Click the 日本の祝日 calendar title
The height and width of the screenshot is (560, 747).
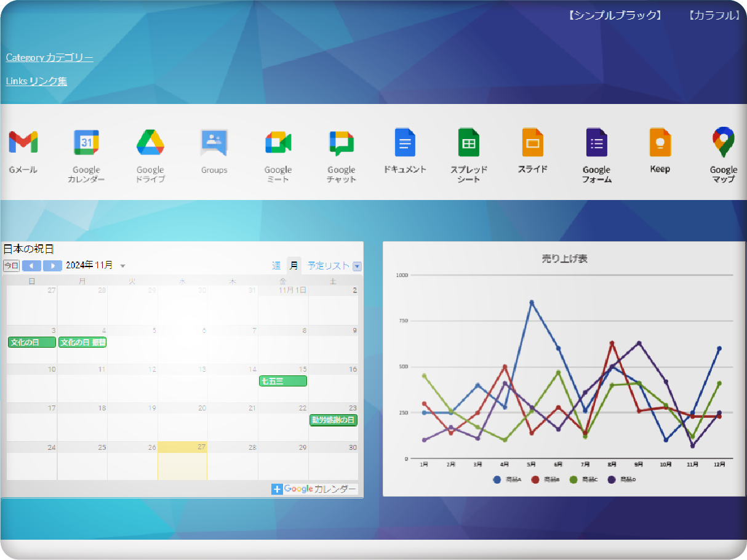[28, 249]
